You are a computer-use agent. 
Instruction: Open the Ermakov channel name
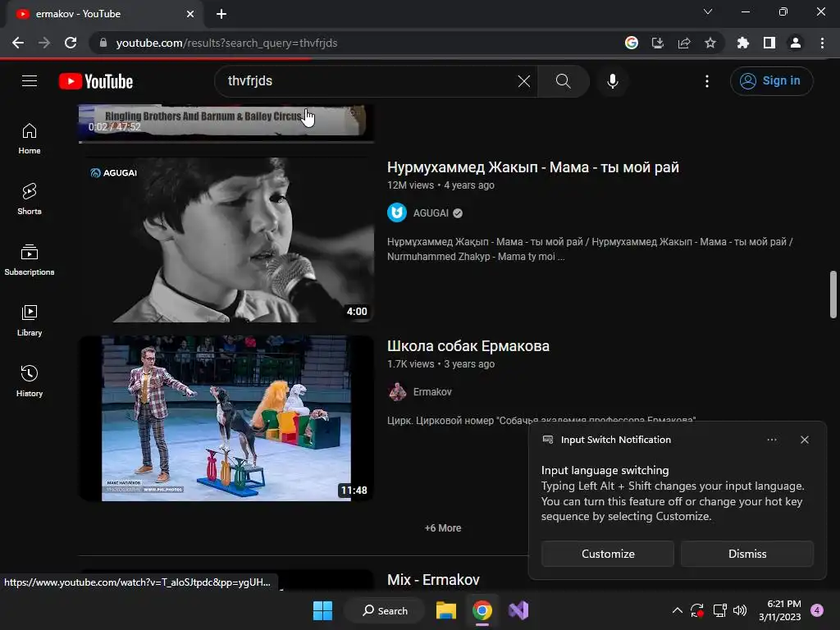pos(432,391)
